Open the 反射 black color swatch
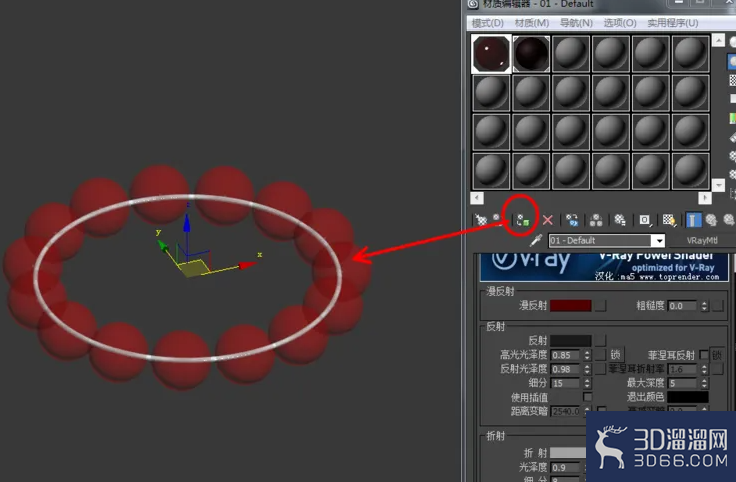The height and width of the screenshot is (482, 736). 570,340
